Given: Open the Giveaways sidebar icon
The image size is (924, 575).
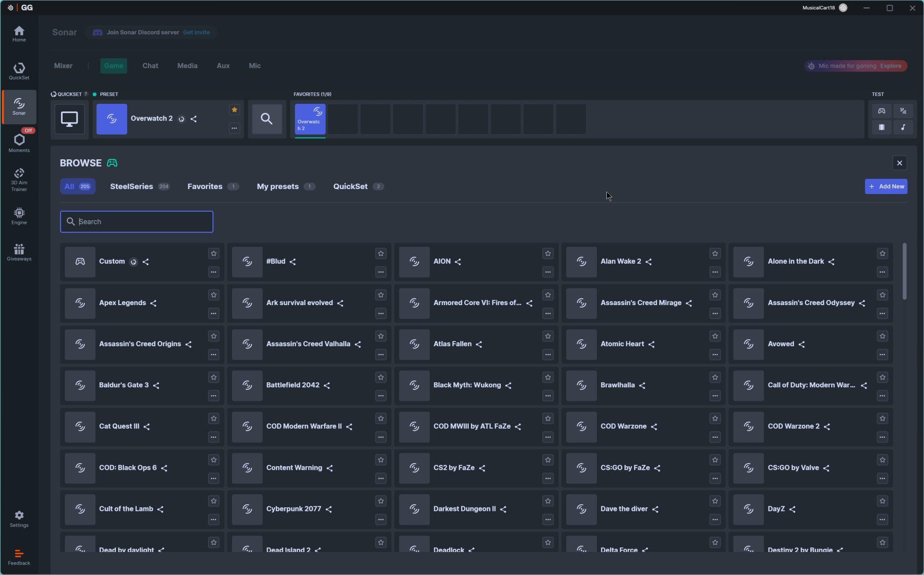Looking at the screenshot, I should (x=19, y=252).
